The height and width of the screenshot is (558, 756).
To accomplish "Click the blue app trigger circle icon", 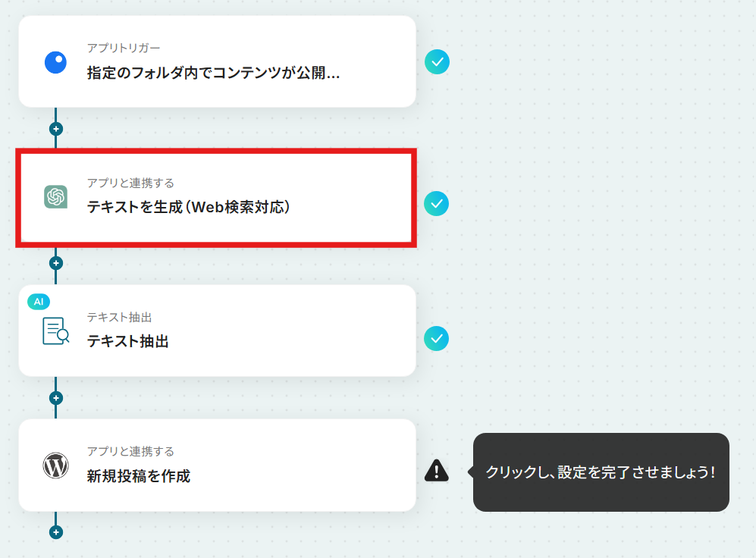I will point(55,62).
